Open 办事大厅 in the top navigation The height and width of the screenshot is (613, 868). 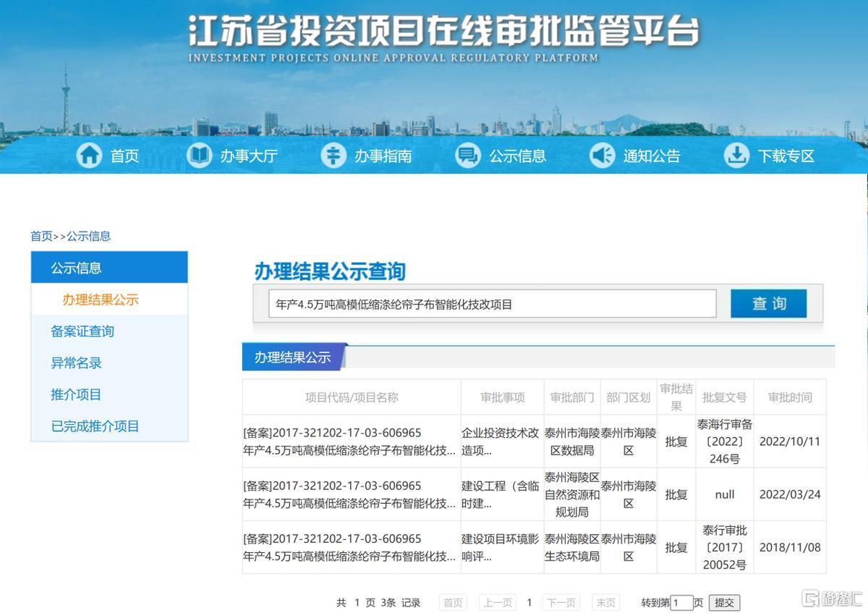[249, 156]
